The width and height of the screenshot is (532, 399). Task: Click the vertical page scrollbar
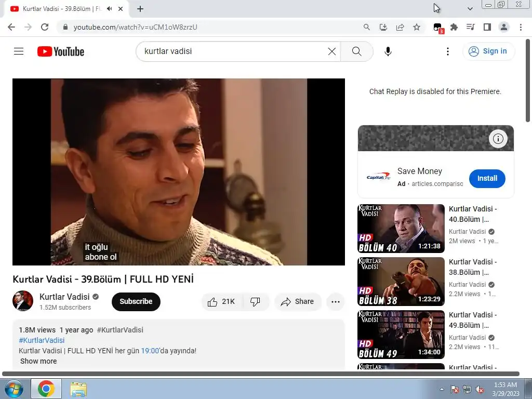pos(528,81)
